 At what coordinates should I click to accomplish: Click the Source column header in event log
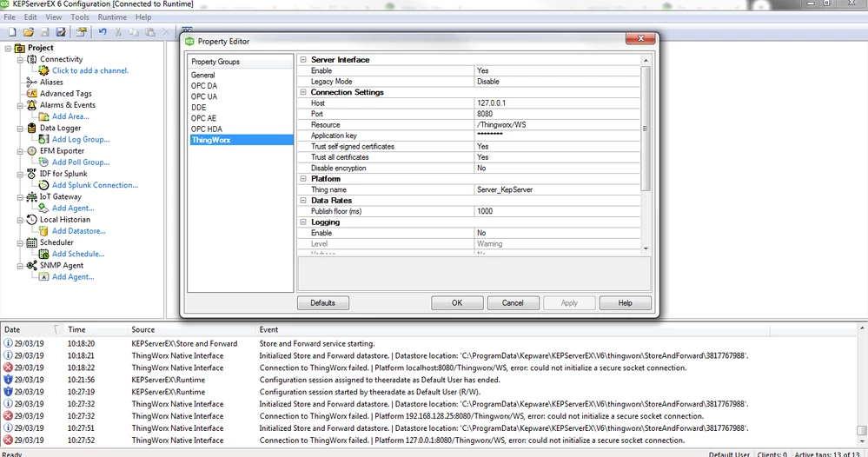pyautogui.click(x=191, y=330)
